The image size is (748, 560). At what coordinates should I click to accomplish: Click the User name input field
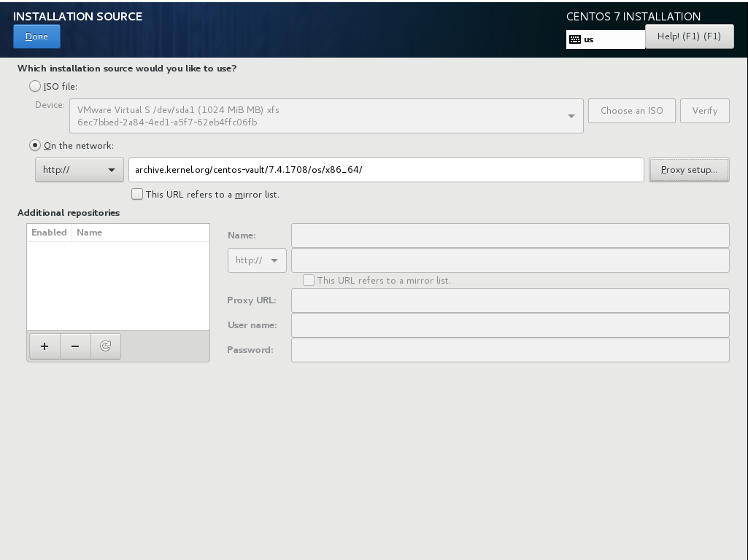click(510, 325)
